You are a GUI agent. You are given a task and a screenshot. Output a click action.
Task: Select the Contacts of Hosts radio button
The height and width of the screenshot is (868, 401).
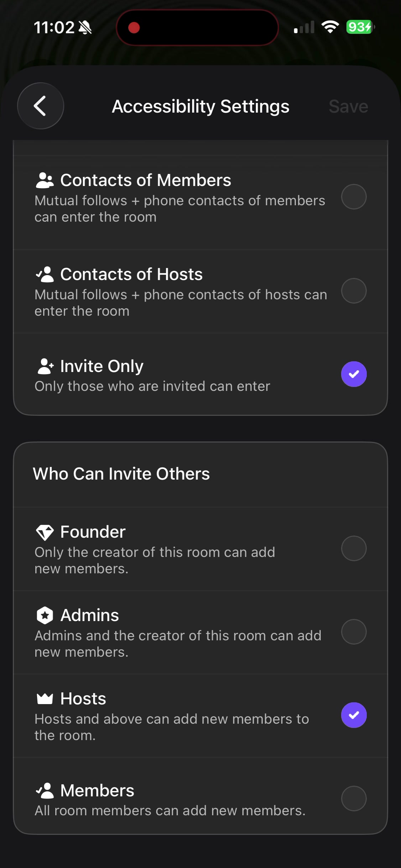click(354, 291)
